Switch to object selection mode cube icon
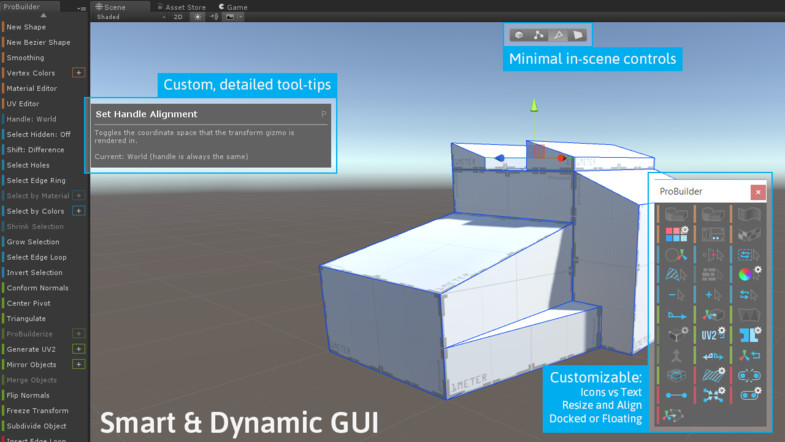 click(x=519, y=35)
